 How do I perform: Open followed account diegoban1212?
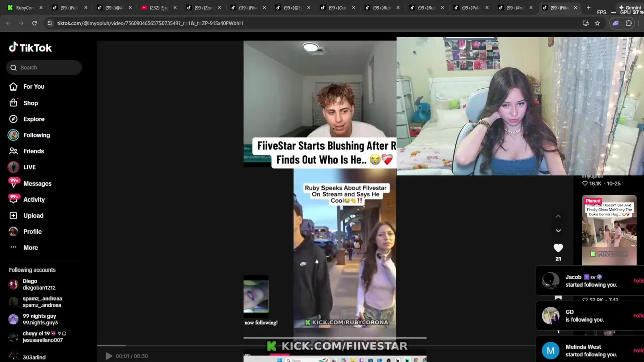click(40, 284)
